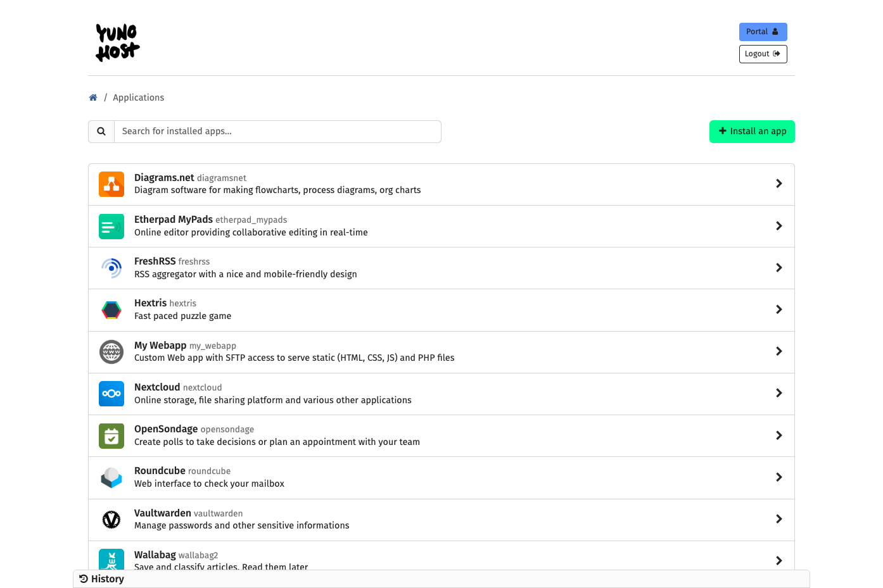Click the home breadcrumb icon
The width and height of the screenshot is (883, 588).
[x=93, y=97]
